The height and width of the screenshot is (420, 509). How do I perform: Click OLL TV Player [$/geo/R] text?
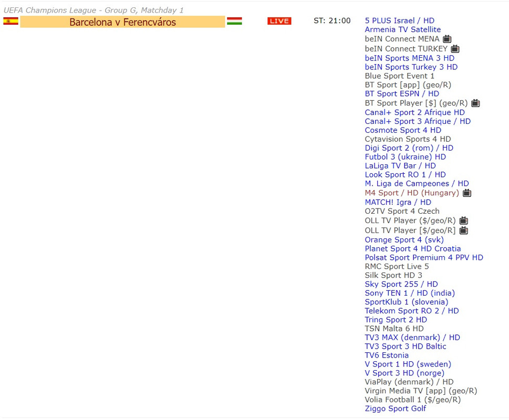coord(410,230)
